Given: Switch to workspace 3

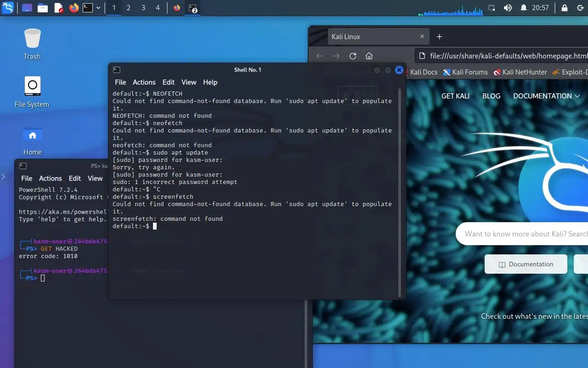Looking at the screenshot, I should click(143, 8).
